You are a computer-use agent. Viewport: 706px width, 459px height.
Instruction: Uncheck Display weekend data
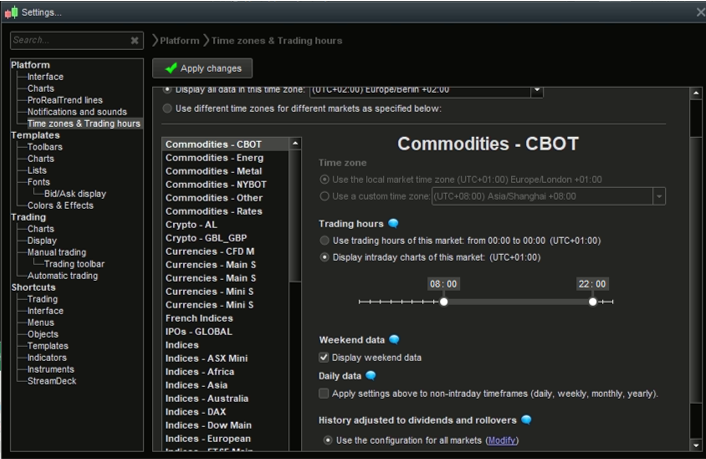(324, 357)
